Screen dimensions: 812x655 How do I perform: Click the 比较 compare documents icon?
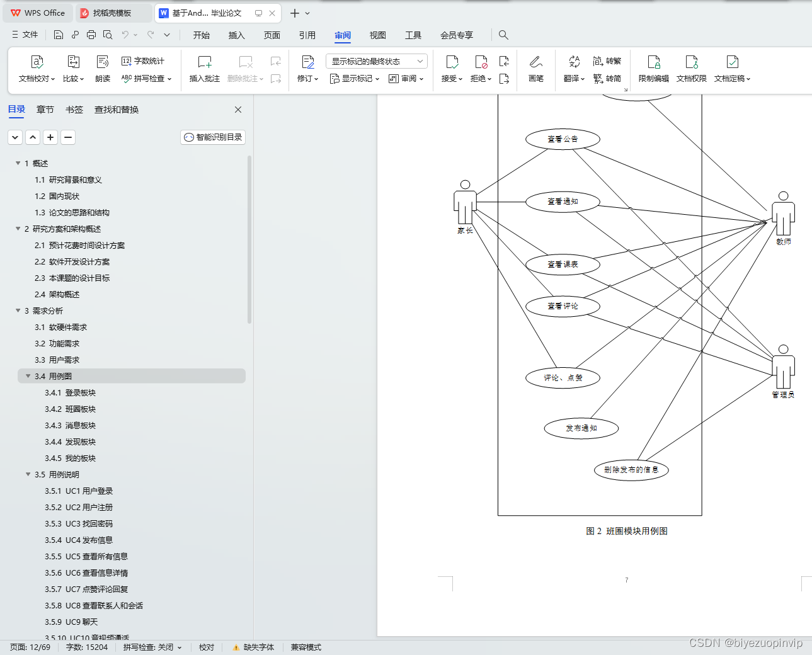pyautogui.click(x=73, y=62)
